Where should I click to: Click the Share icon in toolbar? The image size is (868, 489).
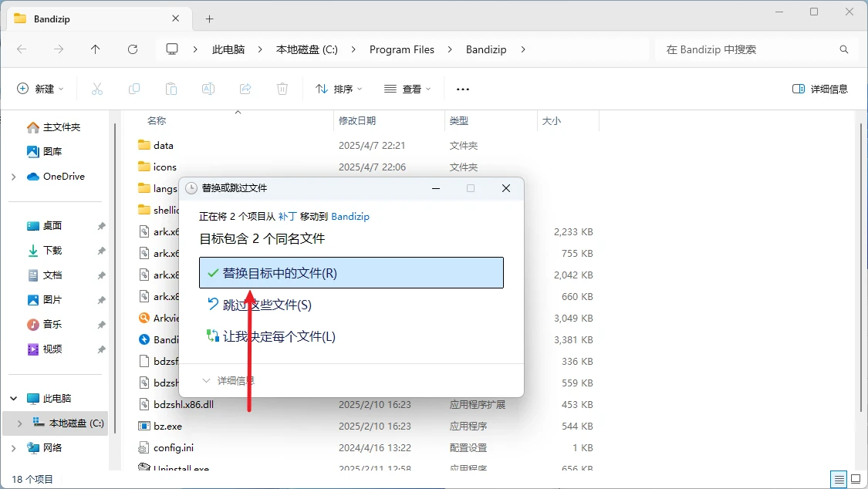tap(245, 89)
